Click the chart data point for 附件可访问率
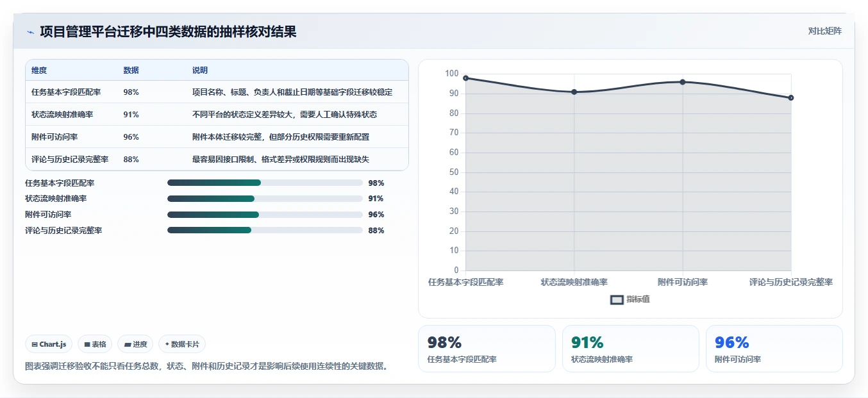Screen dimensions: 868x398 click(x=683, y=82)
